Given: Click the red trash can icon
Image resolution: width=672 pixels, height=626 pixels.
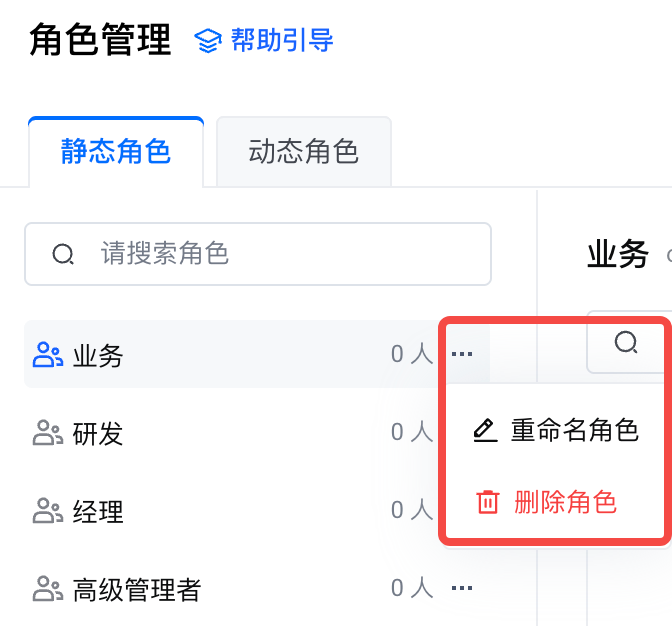Looking at the screenshot, I should (487, 502).
